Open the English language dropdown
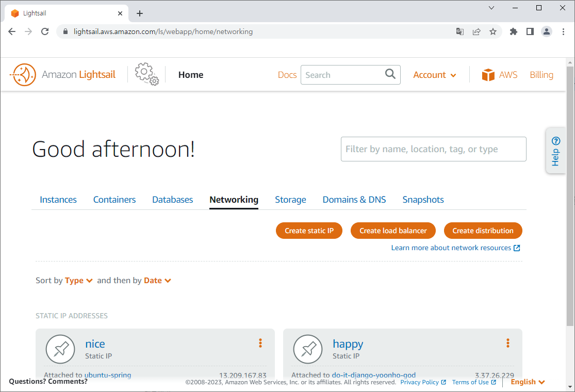Image resolution: width=575 pixels, height=392 pixels. click(x=528, y=382)
